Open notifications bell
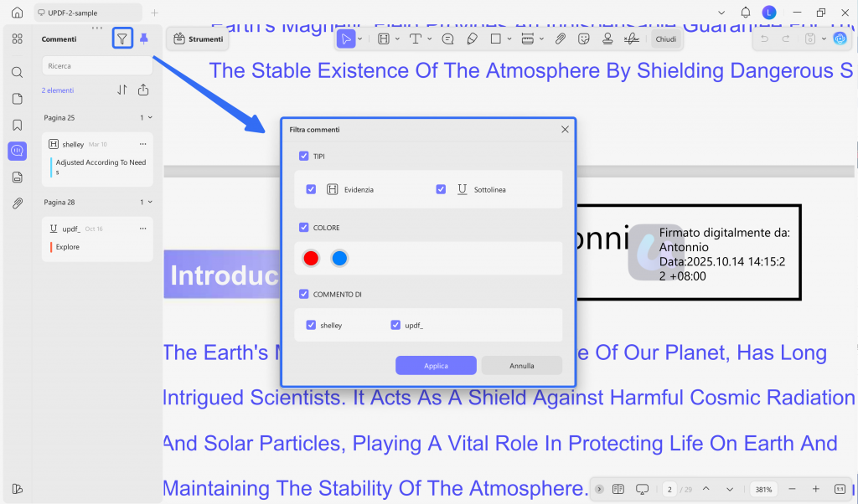 pyautogui.click(x=745, y=12)
